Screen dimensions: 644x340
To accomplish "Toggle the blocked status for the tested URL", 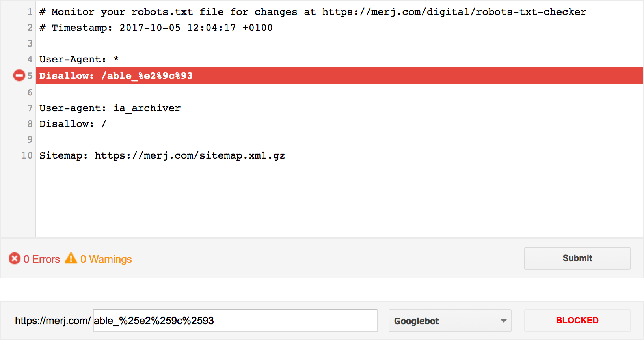I will [x=577, y=320].
